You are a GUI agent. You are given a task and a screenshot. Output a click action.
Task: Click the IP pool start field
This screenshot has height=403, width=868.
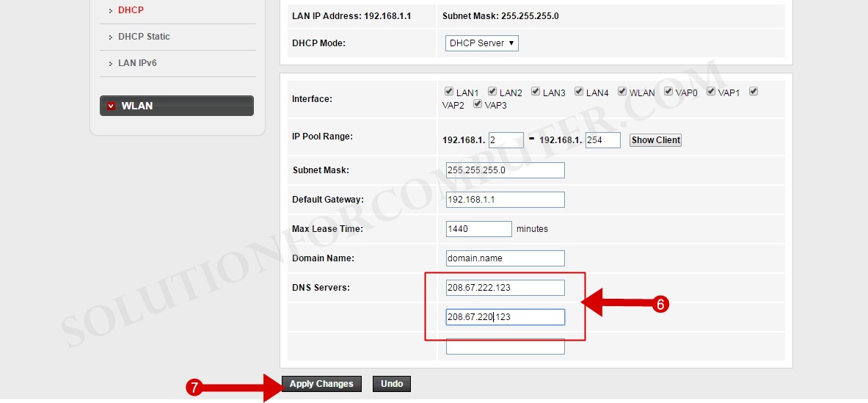click(x=506, y=140)
